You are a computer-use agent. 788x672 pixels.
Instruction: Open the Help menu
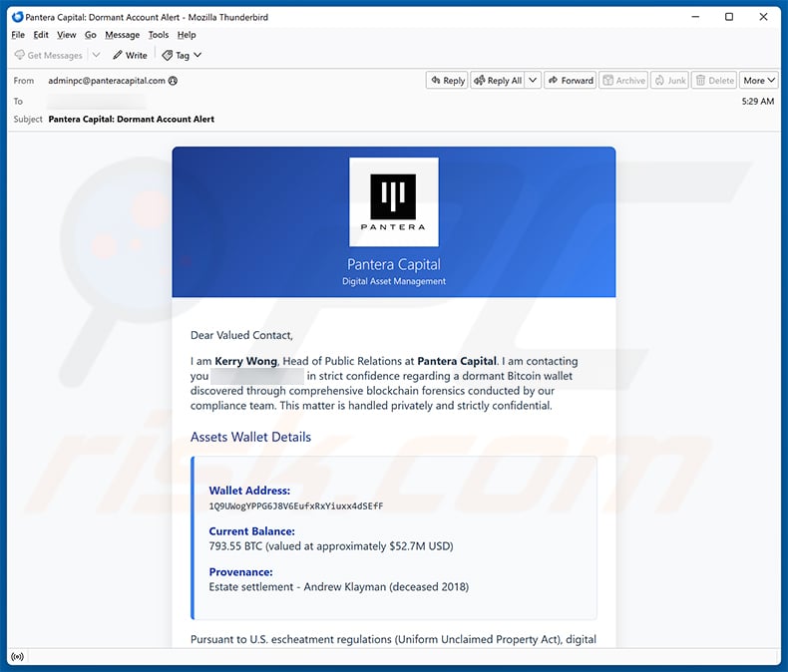[x=187, y=35]
